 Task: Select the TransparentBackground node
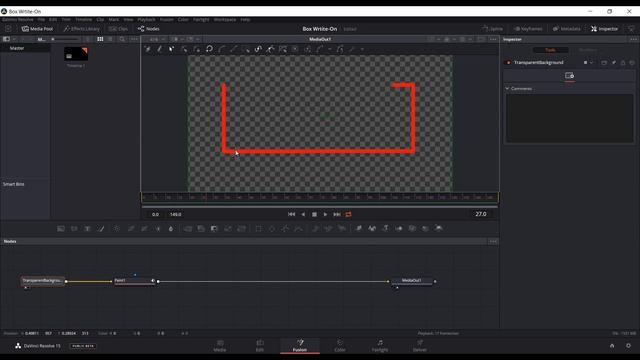42,281
